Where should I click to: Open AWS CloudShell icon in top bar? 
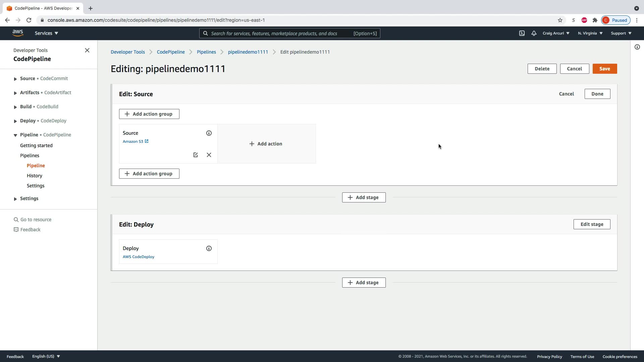(x=522, y=33)
